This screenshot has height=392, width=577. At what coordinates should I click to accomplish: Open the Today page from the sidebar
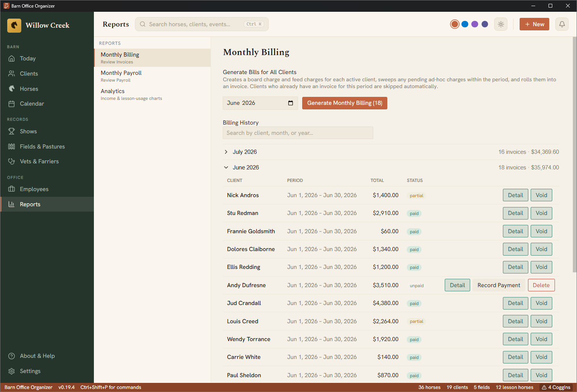[47, 58]
